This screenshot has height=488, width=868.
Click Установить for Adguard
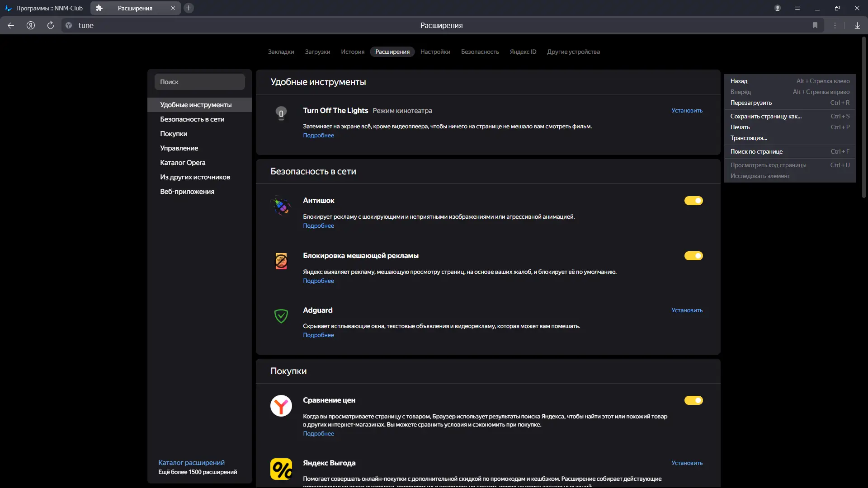tap(687, 310)
